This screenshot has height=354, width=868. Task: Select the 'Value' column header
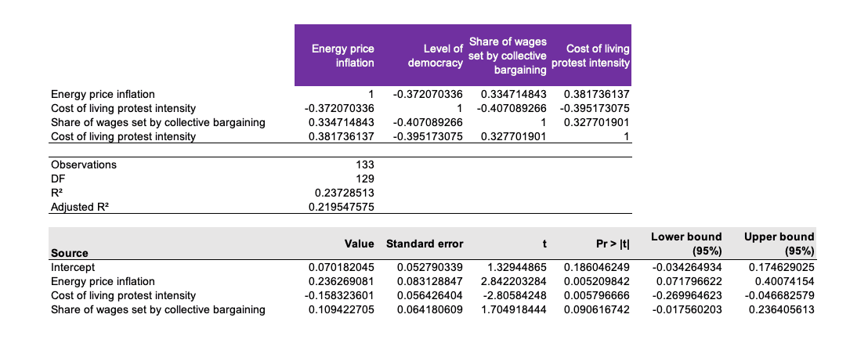(x=360, y=244)
